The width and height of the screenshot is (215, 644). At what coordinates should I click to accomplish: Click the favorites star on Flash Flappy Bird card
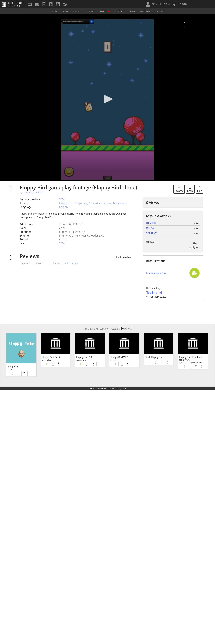point(162,361)
